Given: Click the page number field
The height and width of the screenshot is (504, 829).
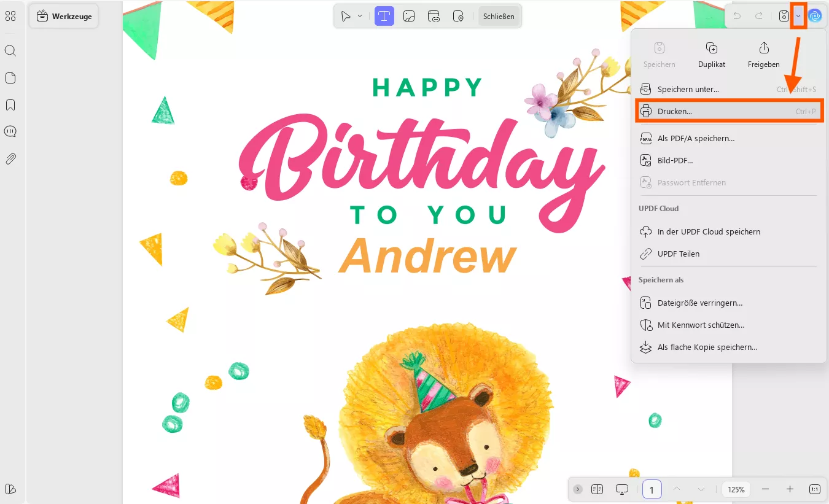Looking at the screenshot, I should pyautogui.click(x=652, y=490).
